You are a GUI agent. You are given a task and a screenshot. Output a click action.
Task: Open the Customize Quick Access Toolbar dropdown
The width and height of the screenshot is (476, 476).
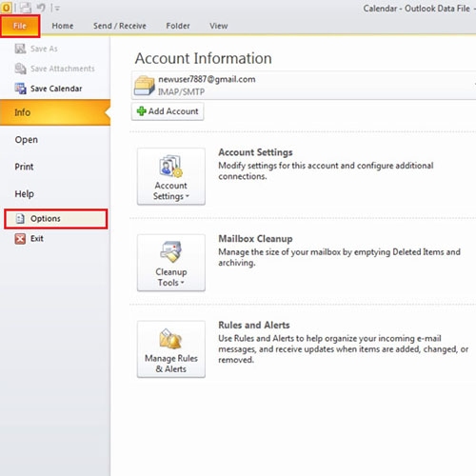pyautogui.click(x=56, y=9)
